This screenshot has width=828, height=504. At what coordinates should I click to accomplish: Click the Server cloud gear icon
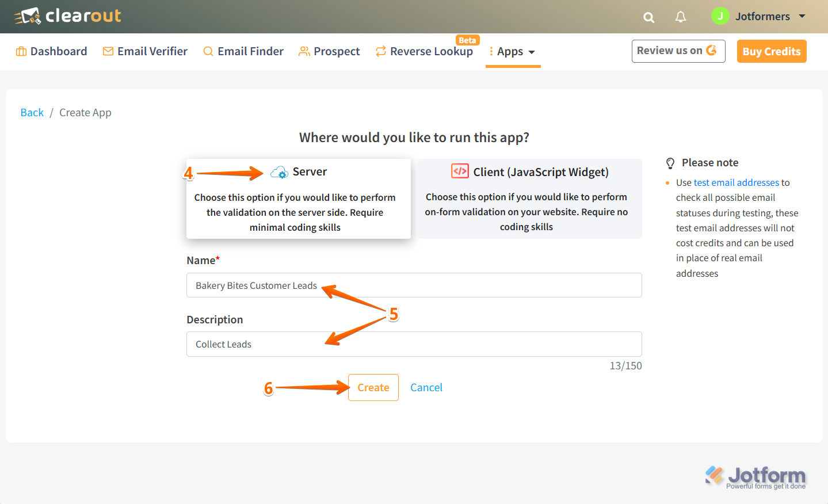(x=279, y=172)
